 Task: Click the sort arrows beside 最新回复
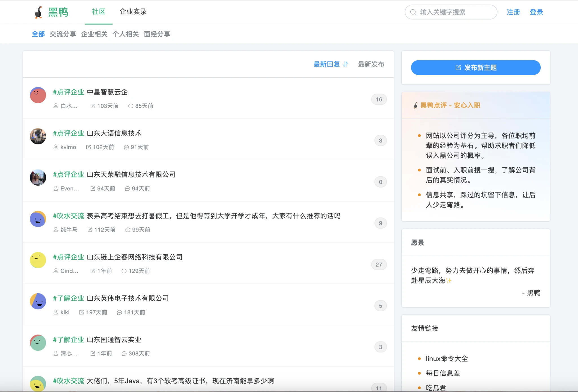pyautogui.click(x=346, y=64)
